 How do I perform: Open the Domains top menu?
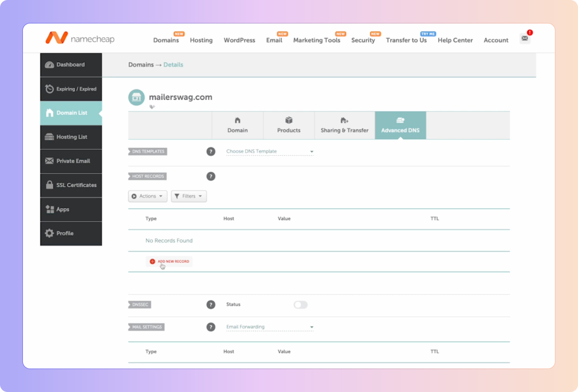(x=166, y=40)
